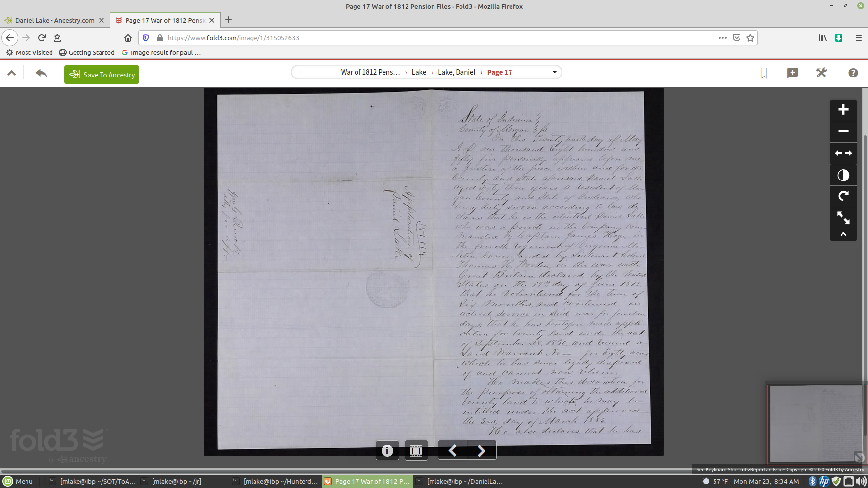
Task: Zoom out of the document image
Action: point(843,131)
